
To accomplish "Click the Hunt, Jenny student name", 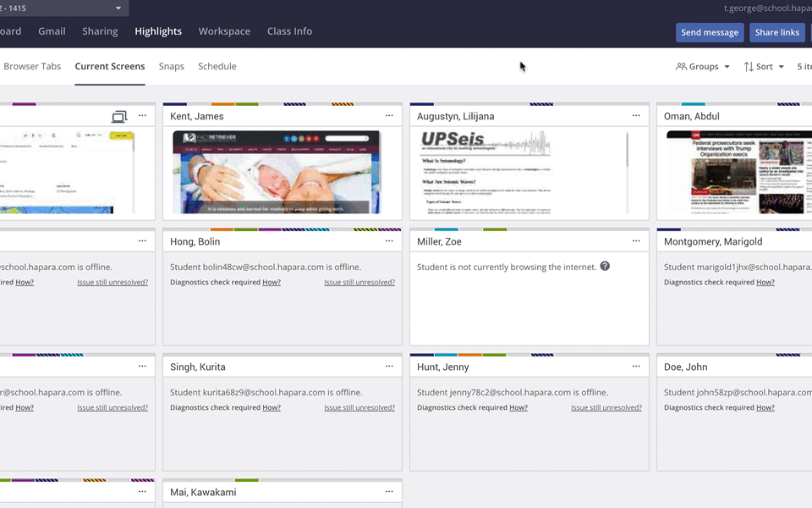I will (442, 367).
